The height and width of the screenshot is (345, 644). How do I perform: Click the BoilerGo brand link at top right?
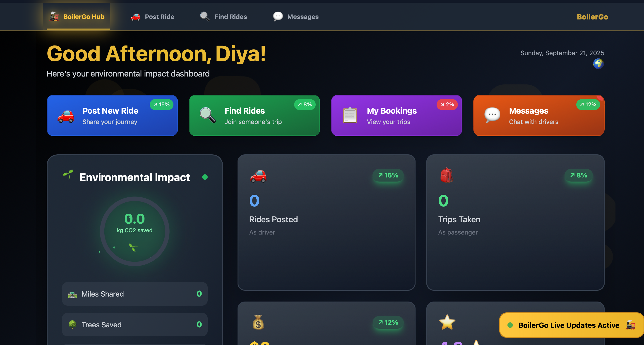point(592,17)
